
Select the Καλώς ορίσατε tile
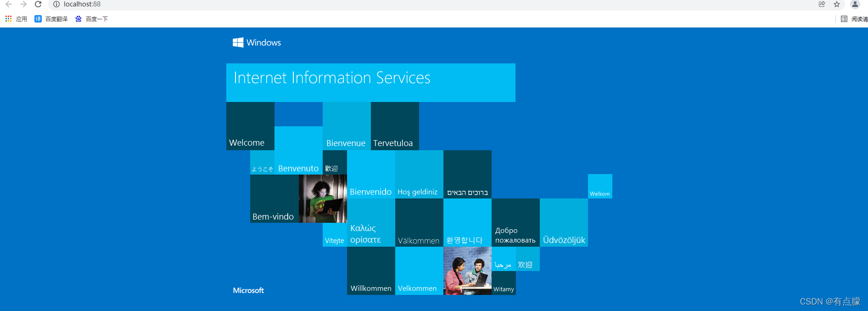click(x=371, y=223)
